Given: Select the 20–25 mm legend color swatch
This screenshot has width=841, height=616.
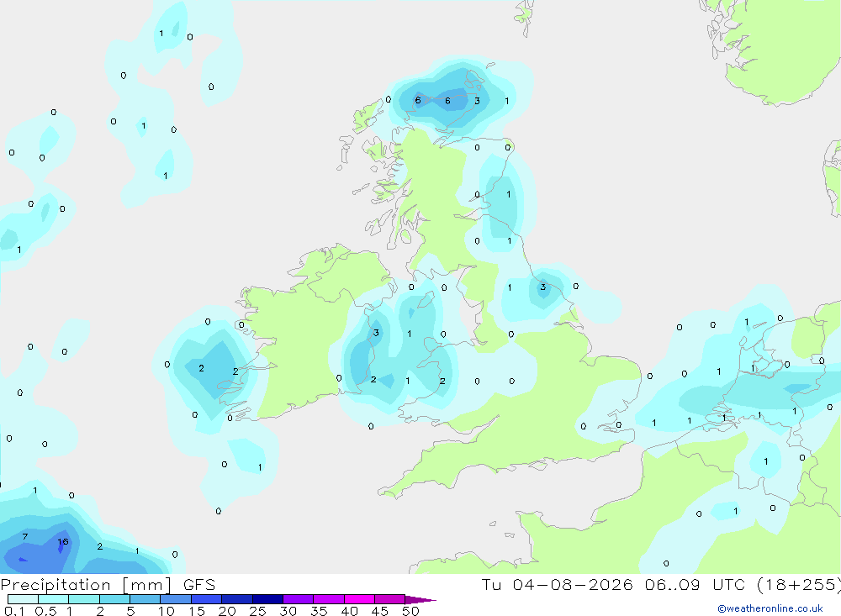Looking at the screenshot, I should [237, 599].
